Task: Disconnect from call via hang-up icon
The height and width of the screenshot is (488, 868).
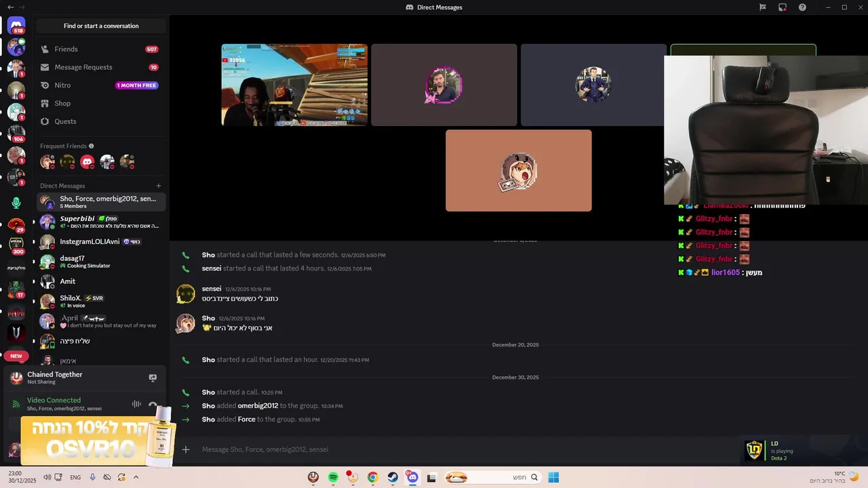Action: point(153,405)
